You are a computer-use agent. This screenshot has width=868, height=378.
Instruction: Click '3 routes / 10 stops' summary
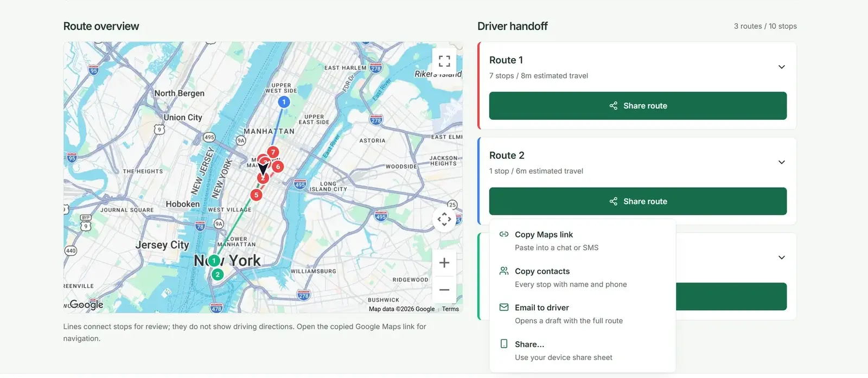765,26
